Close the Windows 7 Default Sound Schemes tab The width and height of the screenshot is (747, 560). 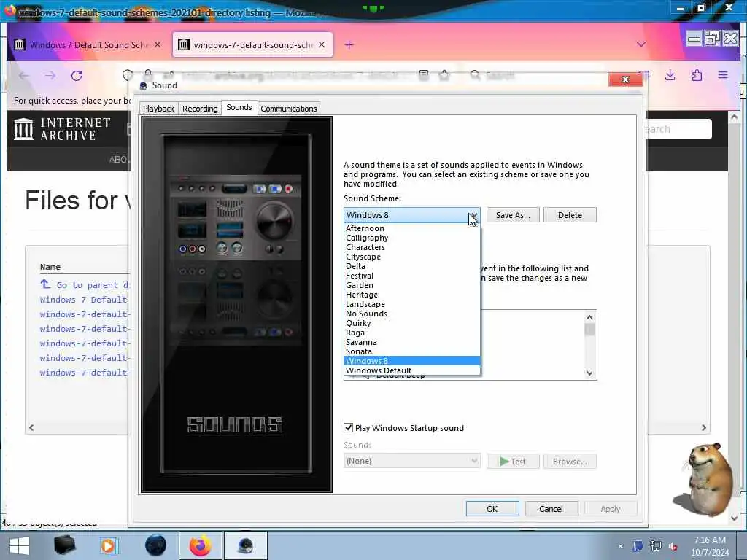click(x=158, y=44)
